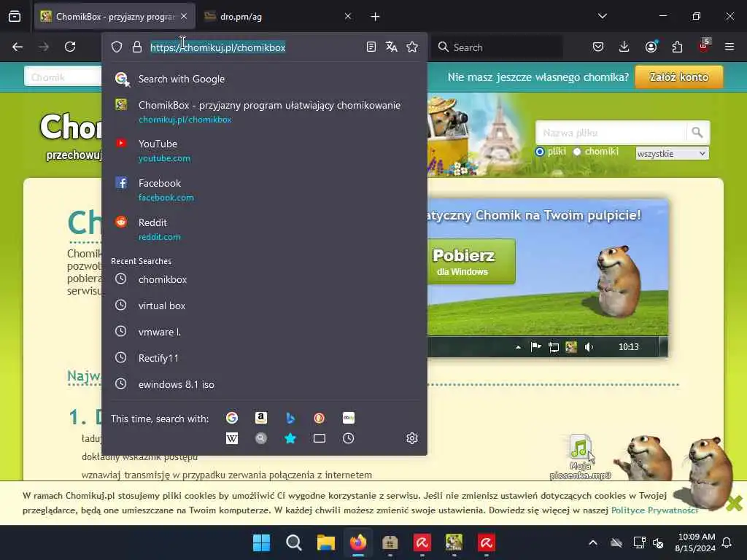Search this time with eBay
747x560 pixels.
click(348, 418)
